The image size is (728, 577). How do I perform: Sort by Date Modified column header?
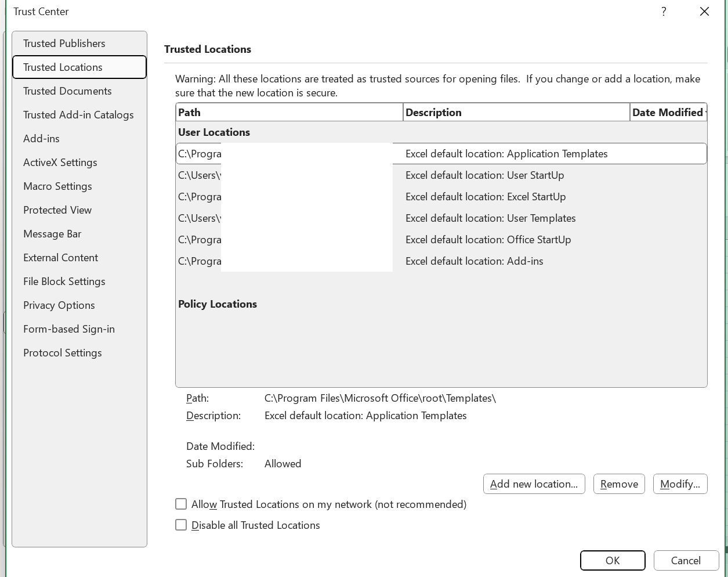tap(668, 112)
